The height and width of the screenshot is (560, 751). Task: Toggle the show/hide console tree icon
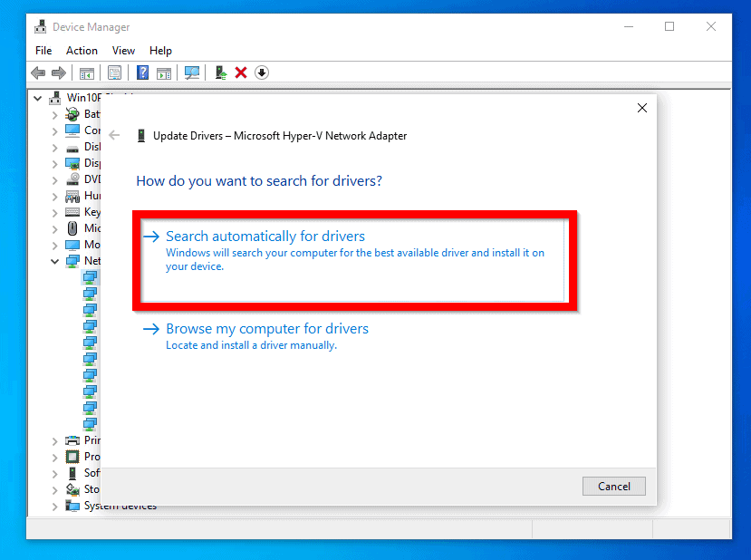pos(87,72)
